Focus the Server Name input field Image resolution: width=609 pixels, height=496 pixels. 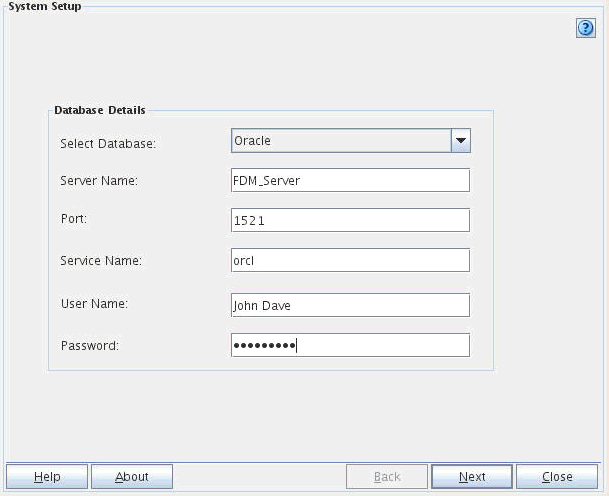[x=350, y=180]
